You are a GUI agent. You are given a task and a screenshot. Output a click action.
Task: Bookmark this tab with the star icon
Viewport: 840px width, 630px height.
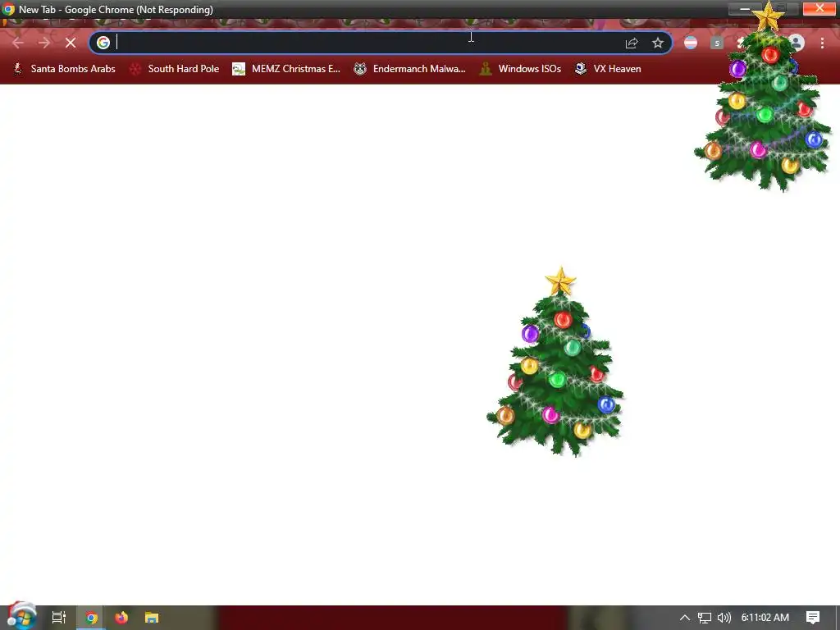click(x=658, y=43)
